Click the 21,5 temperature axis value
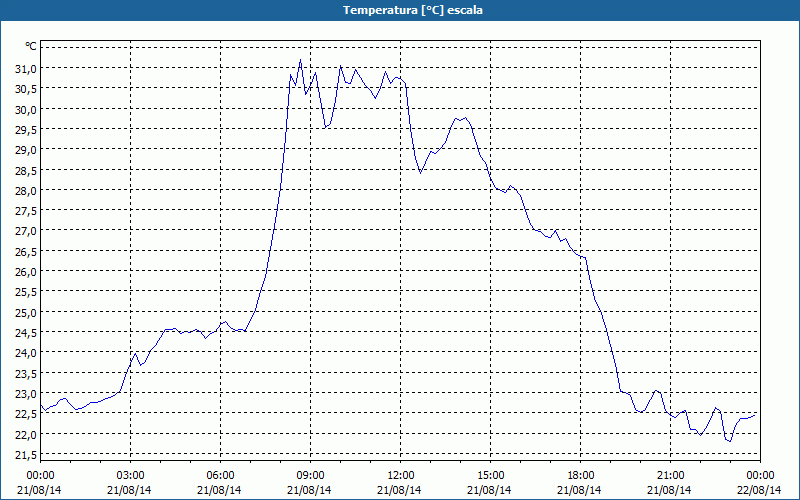This screenshot has width=800, height=500. (x=27, y=454)
